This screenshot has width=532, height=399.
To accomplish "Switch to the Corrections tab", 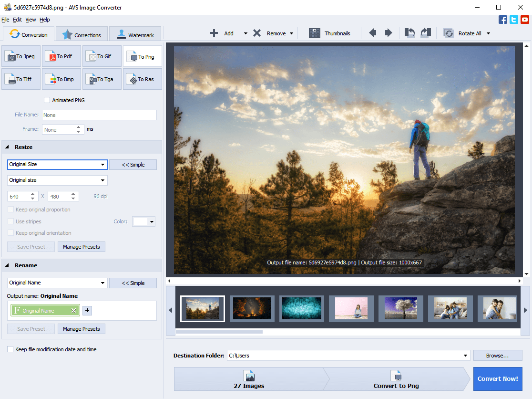I will tap(82, 35).
